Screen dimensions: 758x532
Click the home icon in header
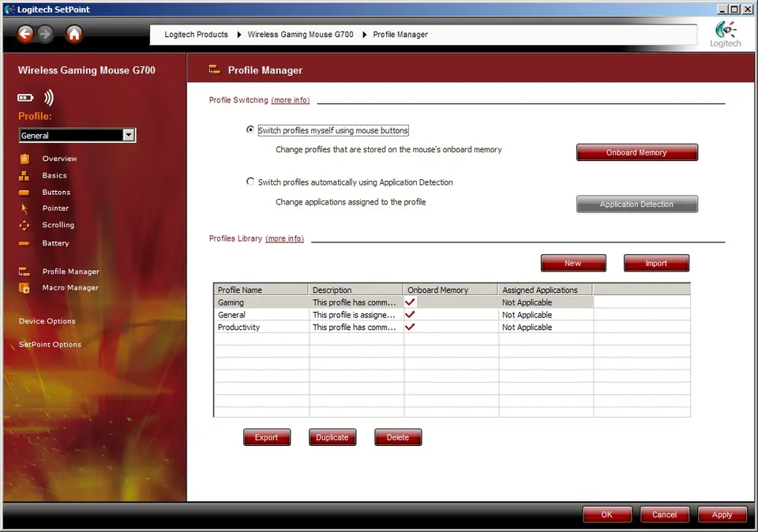point(74,34)
